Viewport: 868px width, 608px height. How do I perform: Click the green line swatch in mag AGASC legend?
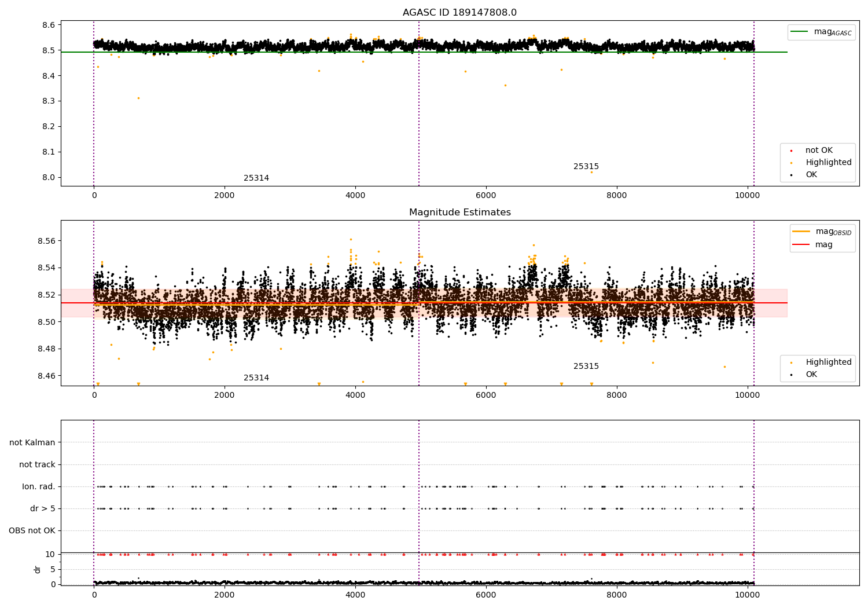tap(800, 32)
